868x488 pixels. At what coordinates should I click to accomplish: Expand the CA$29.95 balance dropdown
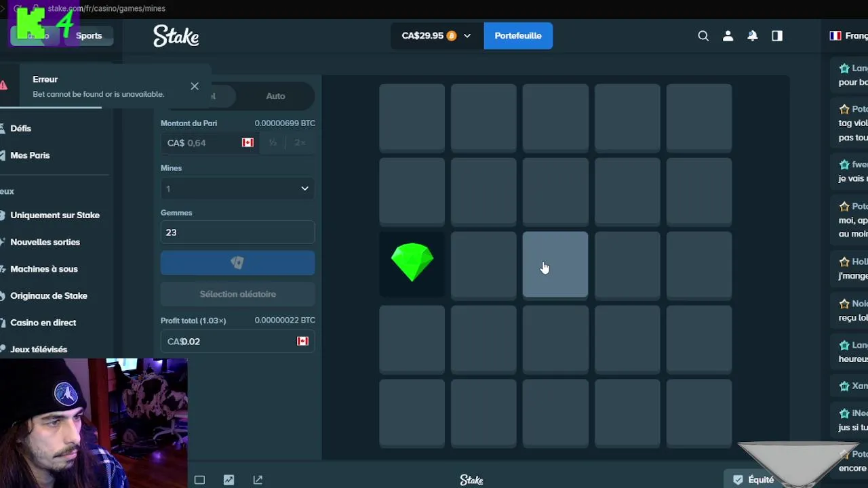436,36
